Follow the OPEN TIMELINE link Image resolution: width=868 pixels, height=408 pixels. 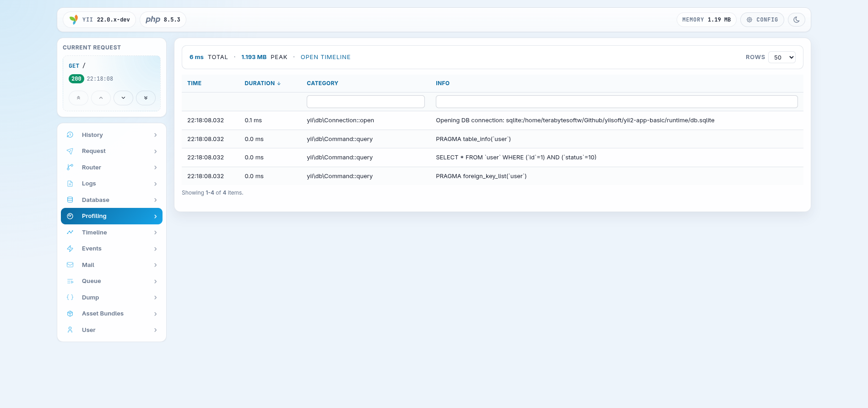(325, 57)
